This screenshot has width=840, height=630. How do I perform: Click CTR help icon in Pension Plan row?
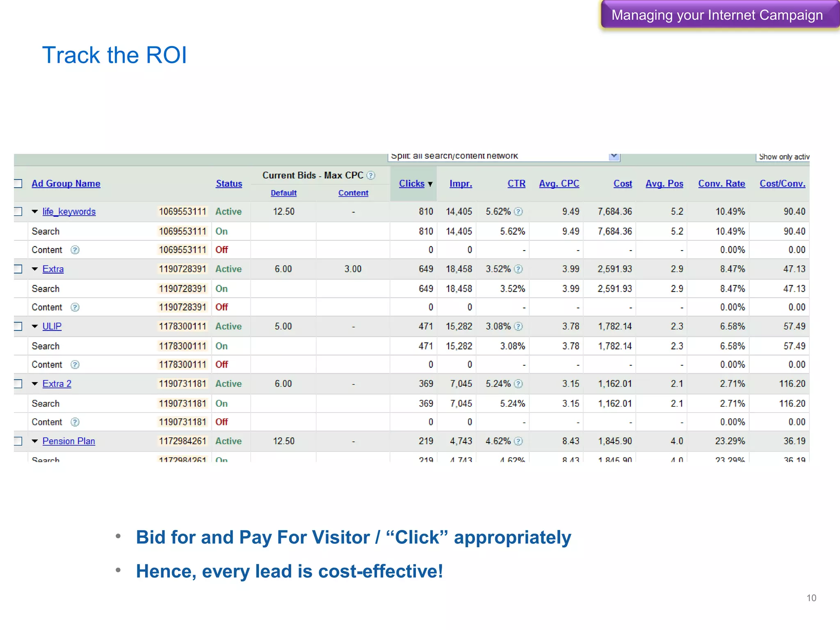518,441
